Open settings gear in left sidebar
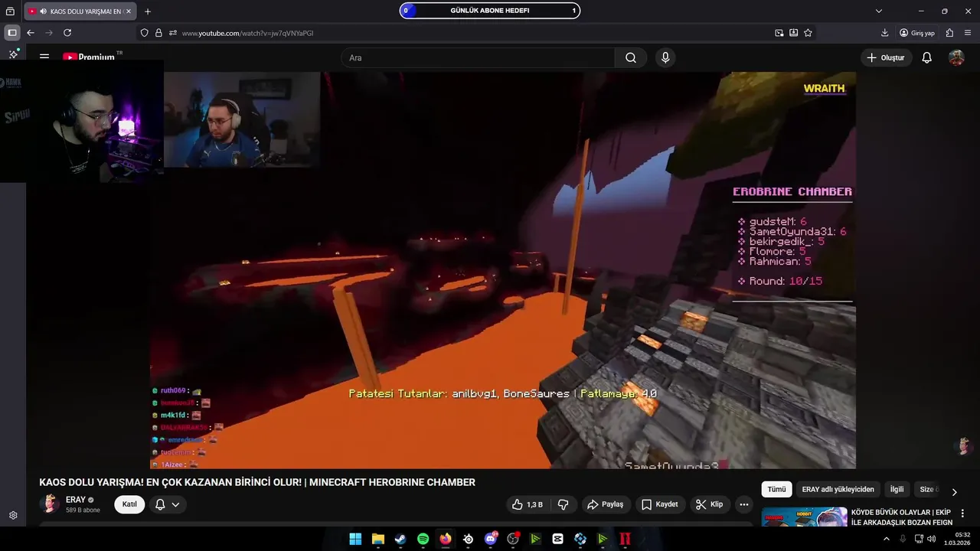Viewport: 980px width, 551px height. click(13, 516)
